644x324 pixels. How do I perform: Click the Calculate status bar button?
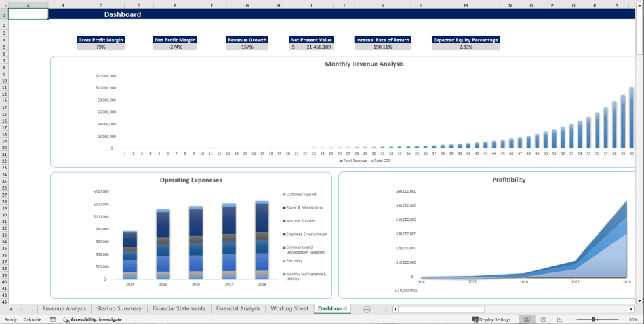[33, 319]
